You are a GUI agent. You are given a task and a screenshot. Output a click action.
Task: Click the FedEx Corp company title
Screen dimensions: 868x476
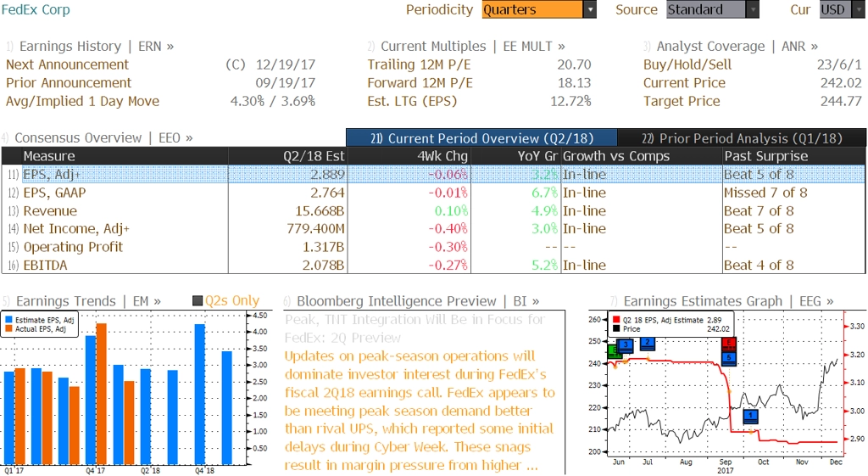click(36, 9)
